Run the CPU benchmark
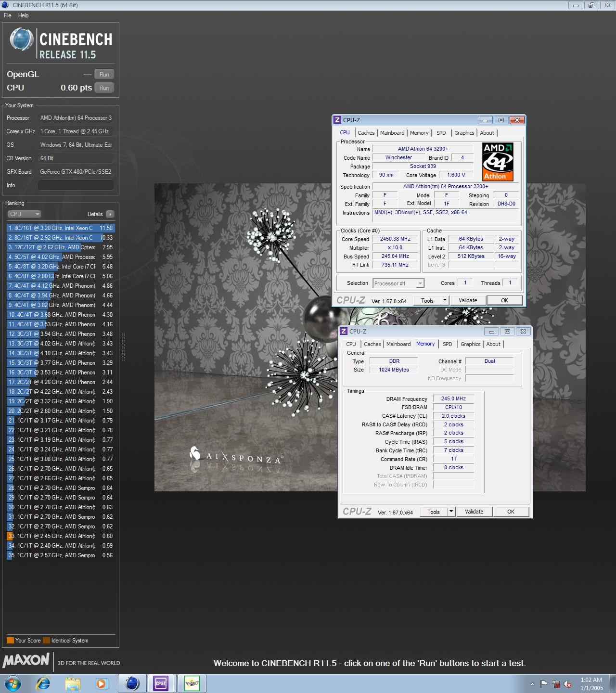616x693 pixels. [x=104, y=88]
